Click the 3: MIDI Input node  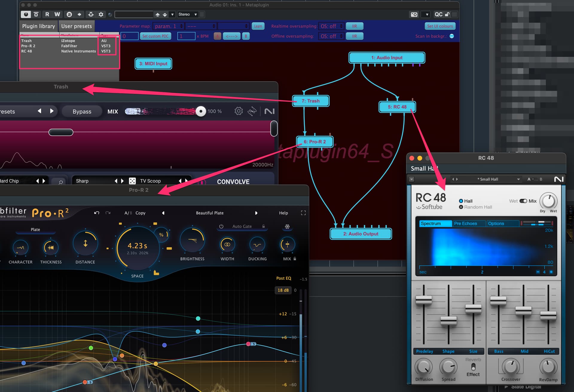153,64
